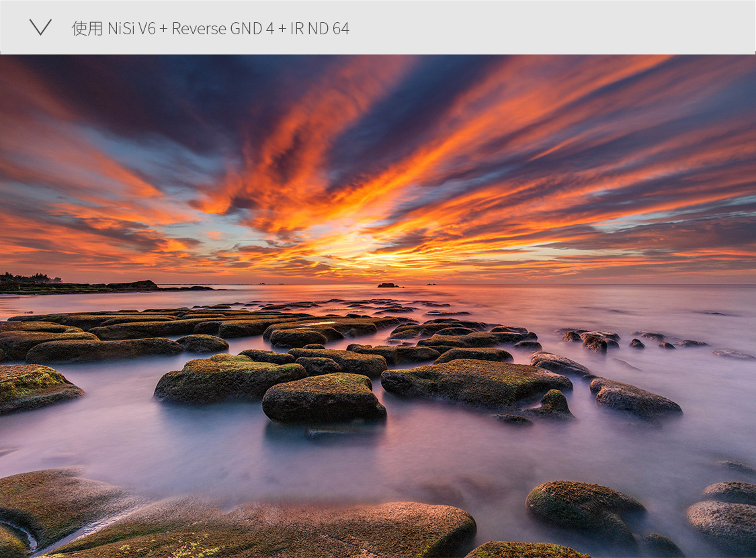Click the mossy rock at left edge
This screenshot has height=558, width=756.
pos(35,387)
